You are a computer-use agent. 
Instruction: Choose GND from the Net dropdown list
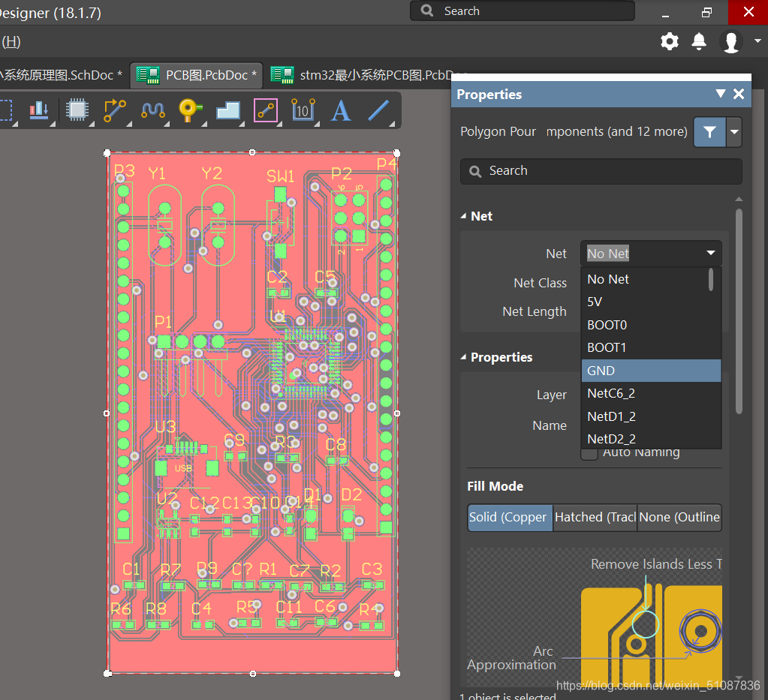650,371
